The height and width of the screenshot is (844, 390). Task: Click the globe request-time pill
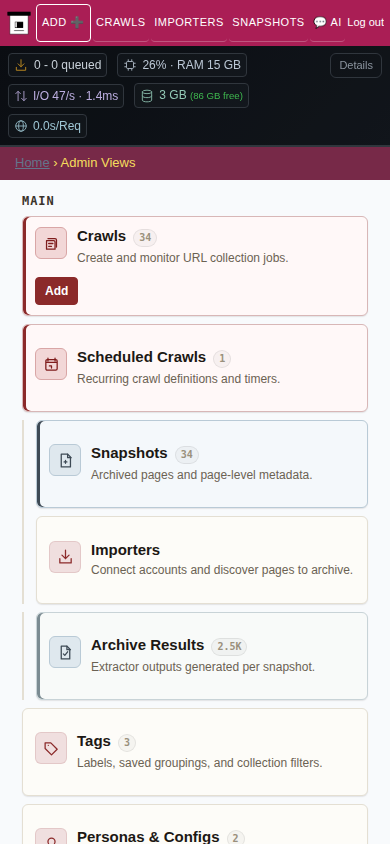(47, 126)
